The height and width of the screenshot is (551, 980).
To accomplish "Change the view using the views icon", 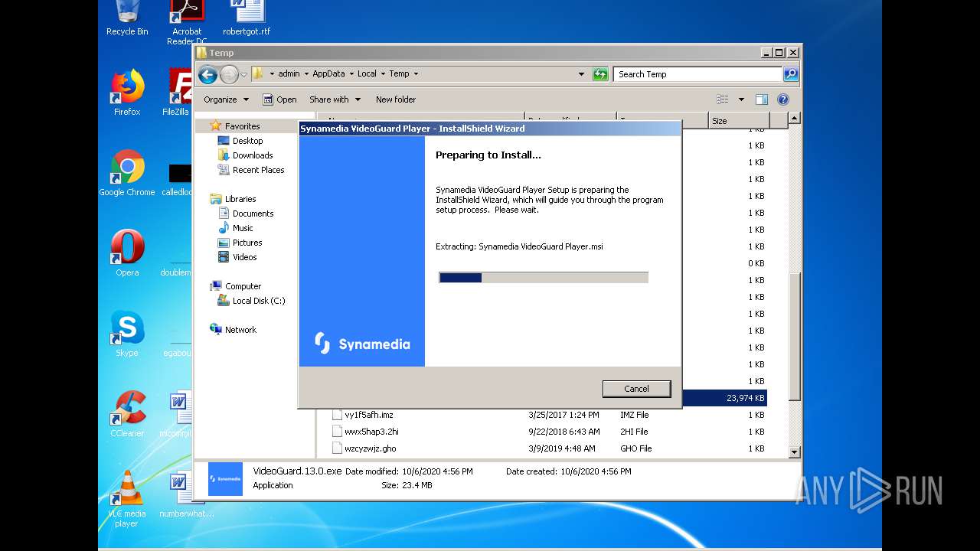I will coord(722,99).
